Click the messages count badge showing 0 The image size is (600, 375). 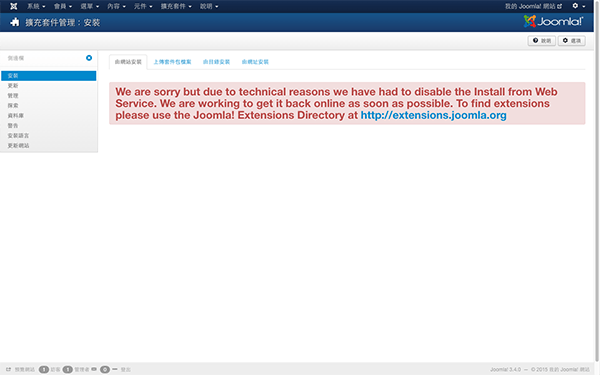105,370
